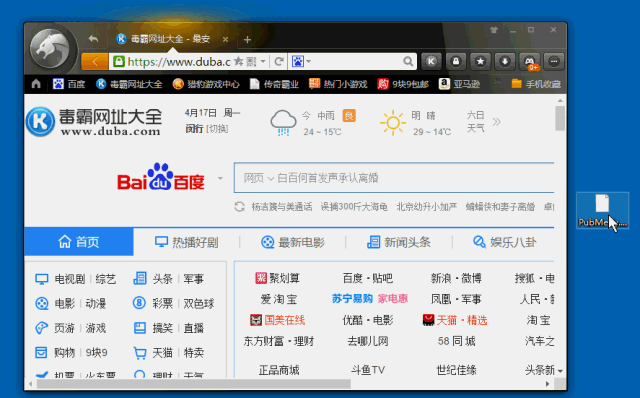Click the game controller toolbar button
Screen dimensions: 640x398
coord(530,62)
